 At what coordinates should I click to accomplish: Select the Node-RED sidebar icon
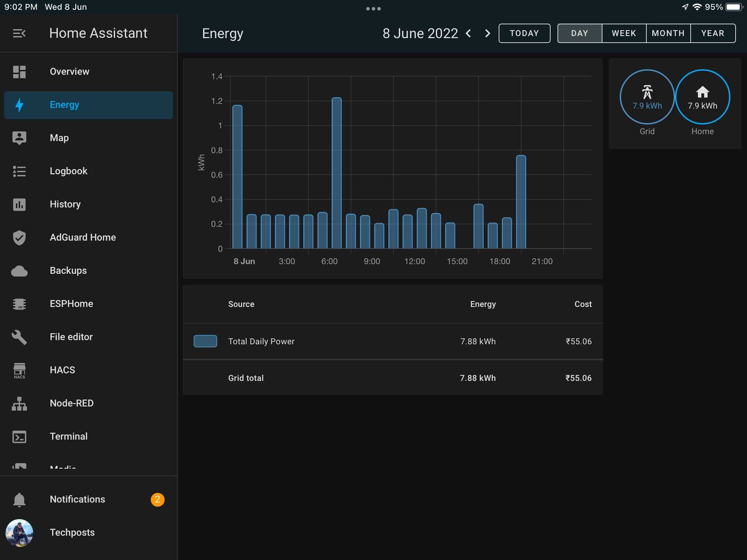pos(19,403)
